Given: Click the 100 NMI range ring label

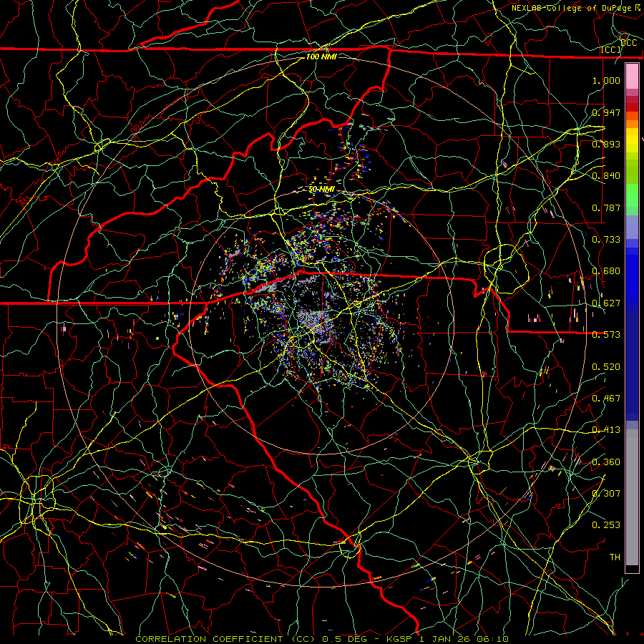Looking at the screenshot, I should pyautogui.click(x=321, y=57).
